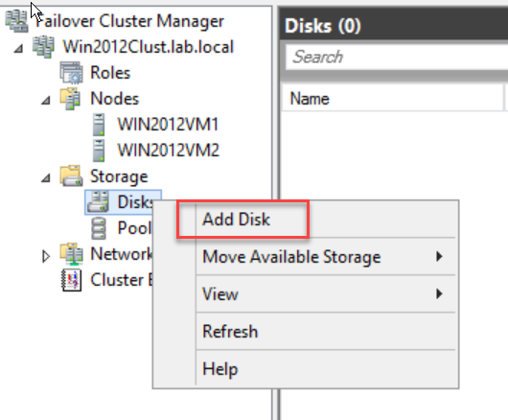508x420 pixels.
Task: Open the Roles icon in tree
Action: point(71,73)
